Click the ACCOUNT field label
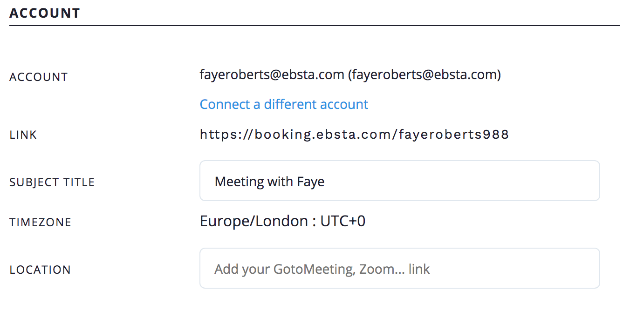This screenshot has height=311, width=644. click(x=39, y=77)
